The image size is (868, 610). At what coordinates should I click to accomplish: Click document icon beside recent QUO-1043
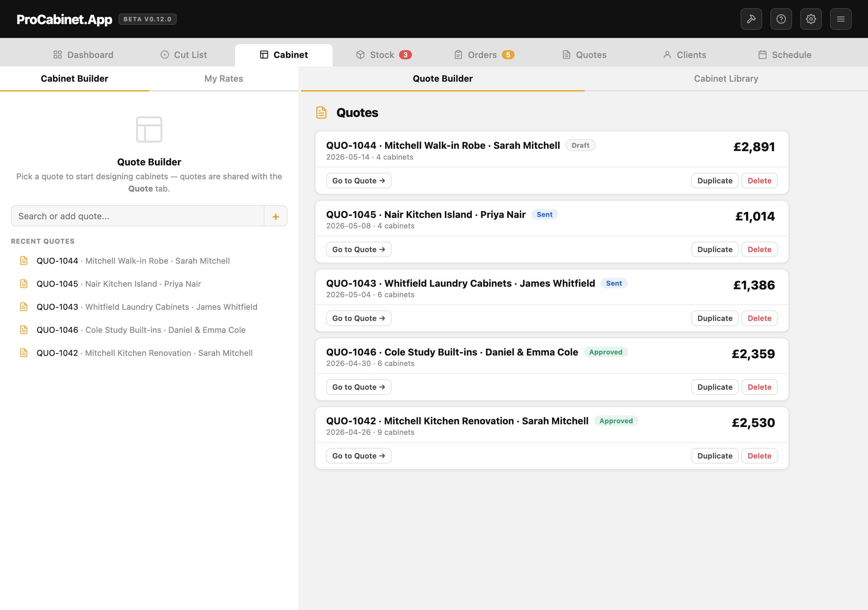[x=24, y=307]
